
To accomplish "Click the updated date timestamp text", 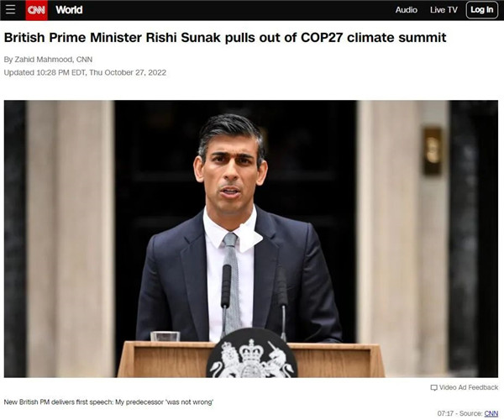I will (x=85, y=72).
